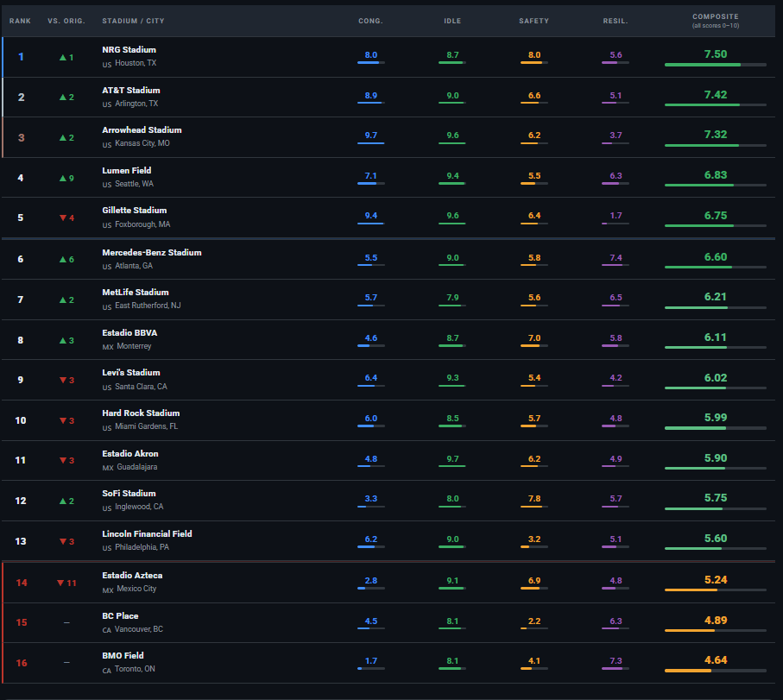Select the BMO Field name
Viewport: 783px width, 700px height.
123,656
